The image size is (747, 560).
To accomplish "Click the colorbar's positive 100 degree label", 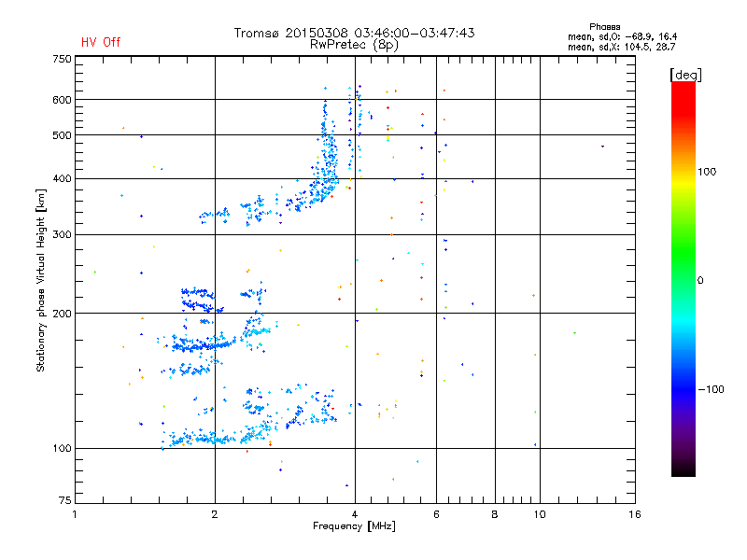I will [x=707, y=172].
